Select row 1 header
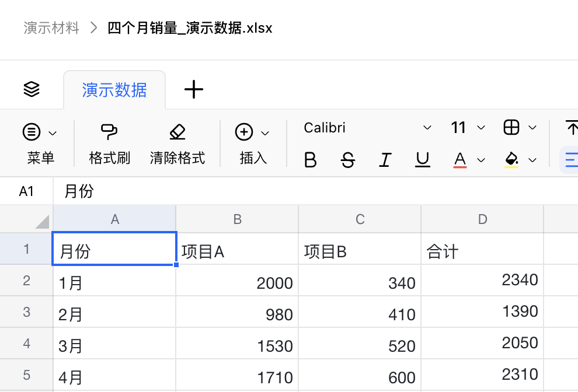Viewport: 578px width, 392px height. (x=26, y=249)
